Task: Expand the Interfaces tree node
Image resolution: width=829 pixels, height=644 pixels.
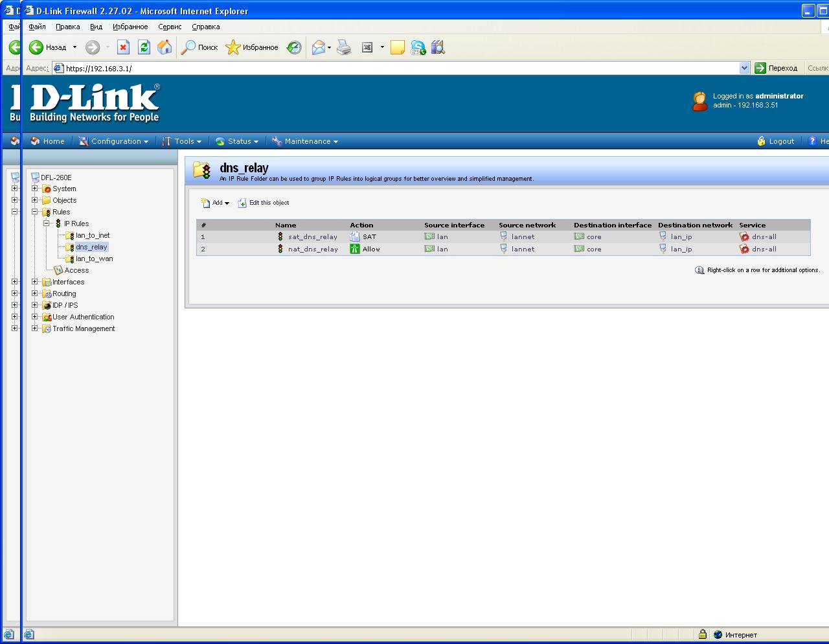Action: [35, 282]
